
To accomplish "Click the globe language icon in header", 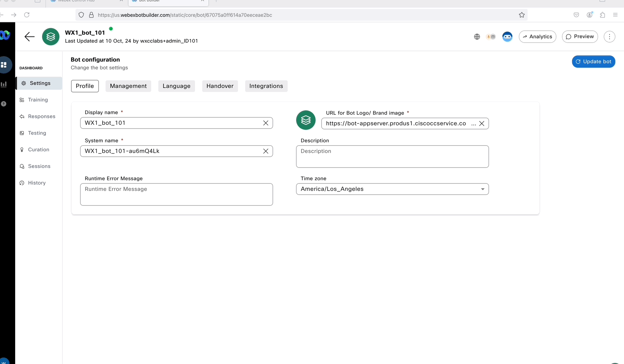I will (477, 36).
